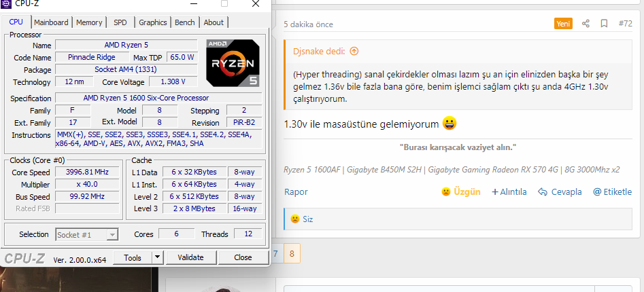This screenshot has height=292, width=644.
Task: Open the Memory tab in CPU-Z
Action: coord(89,22)
